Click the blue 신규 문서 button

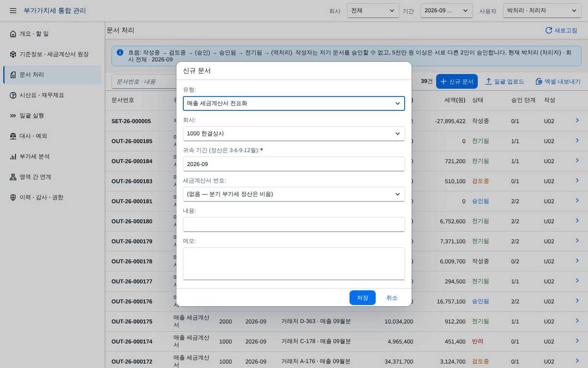457,81
